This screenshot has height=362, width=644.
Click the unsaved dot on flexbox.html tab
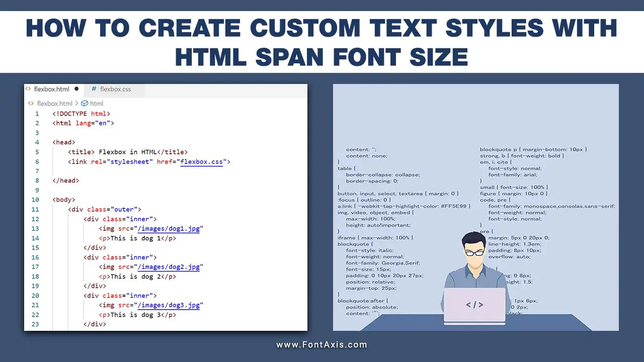coord(76,89)
